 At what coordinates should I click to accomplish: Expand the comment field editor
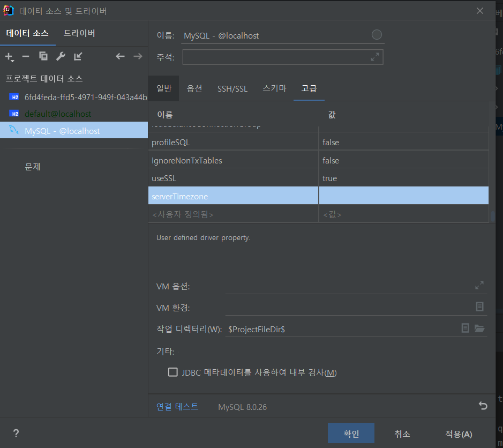tap(374, 57)
